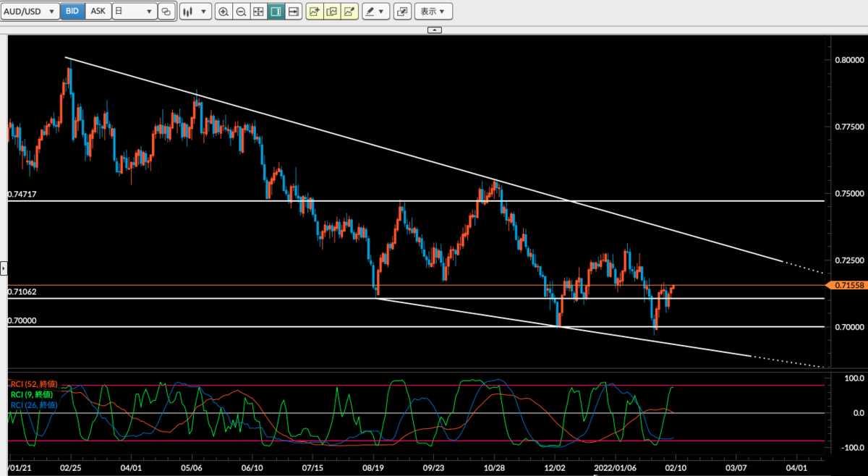Open the AUD/USD currency pair dropdown
Viewport: 868px width, 476px height.
pyautogui.click(x=30, y=11)
